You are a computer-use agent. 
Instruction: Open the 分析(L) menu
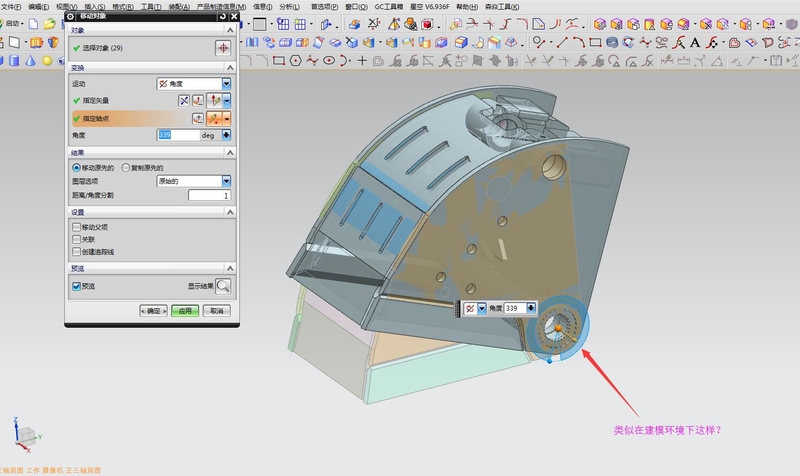[289, 7]
